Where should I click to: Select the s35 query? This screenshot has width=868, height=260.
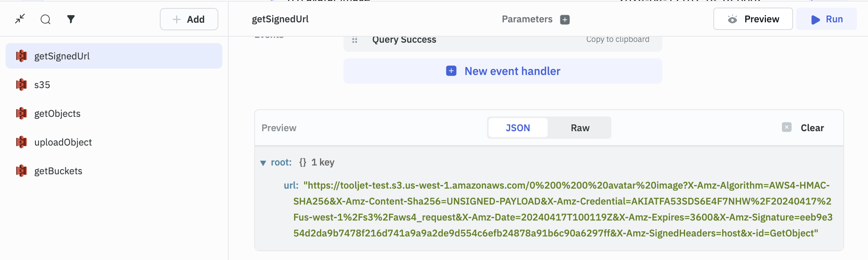tap(42, 85)
